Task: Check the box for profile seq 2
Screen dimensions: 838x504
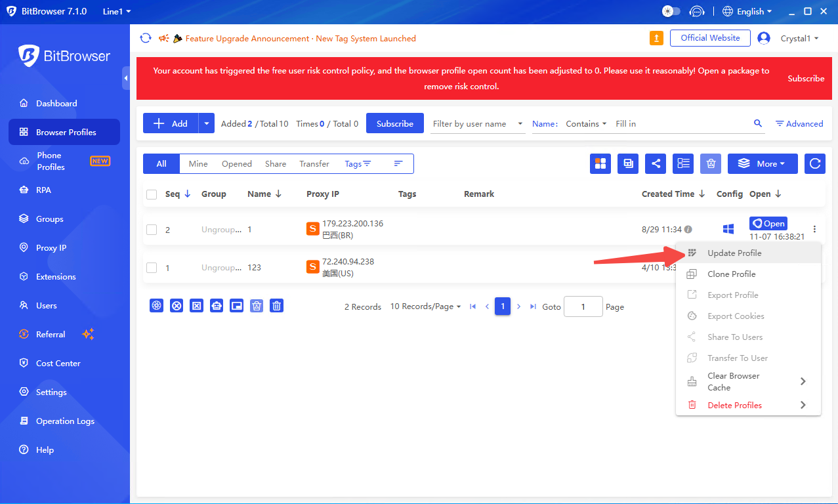Action: 152,230
